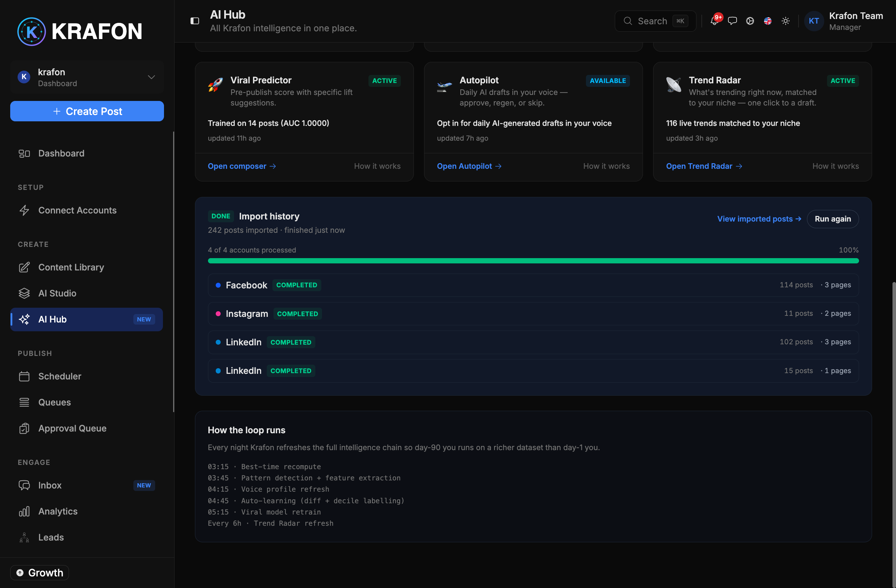Open the Leads section
The height and width of the screenshot is (588, 896).
click(x=87, y=538)
